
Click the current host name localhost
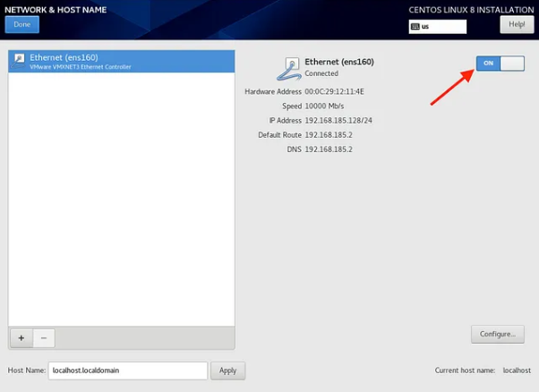(517, 371)
